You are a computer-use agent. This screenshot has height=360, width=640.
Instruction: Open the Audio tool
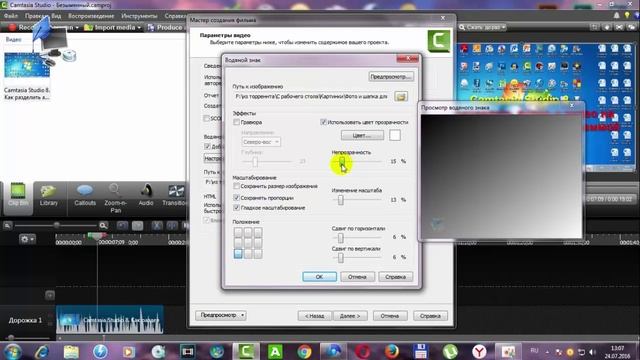tap(146, 195)
